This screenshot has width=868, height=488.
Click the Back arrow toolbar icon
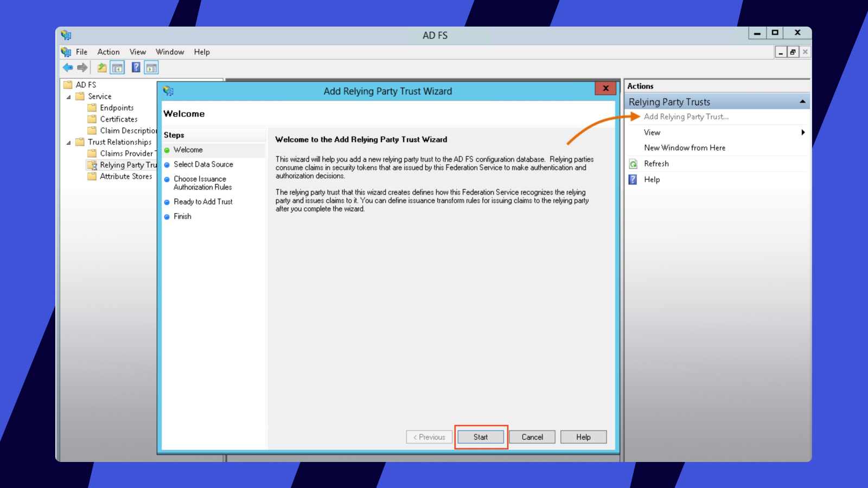68,68
